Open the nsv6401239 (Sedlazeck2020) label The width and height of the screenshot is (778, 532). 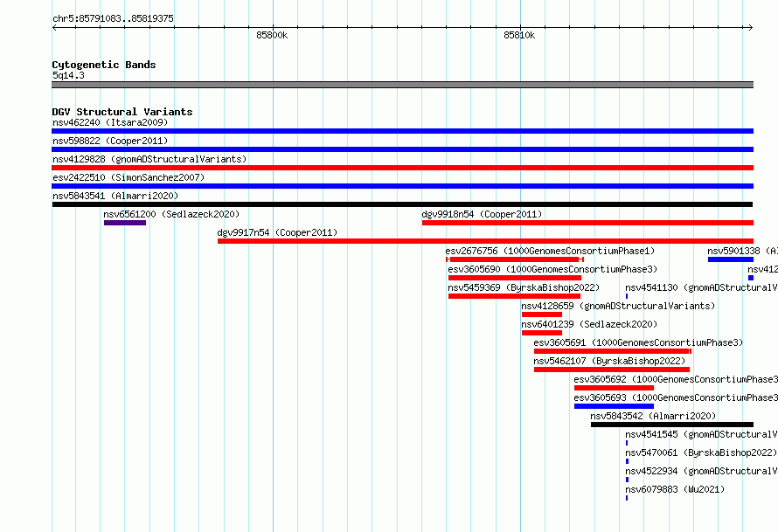[589, 324]
